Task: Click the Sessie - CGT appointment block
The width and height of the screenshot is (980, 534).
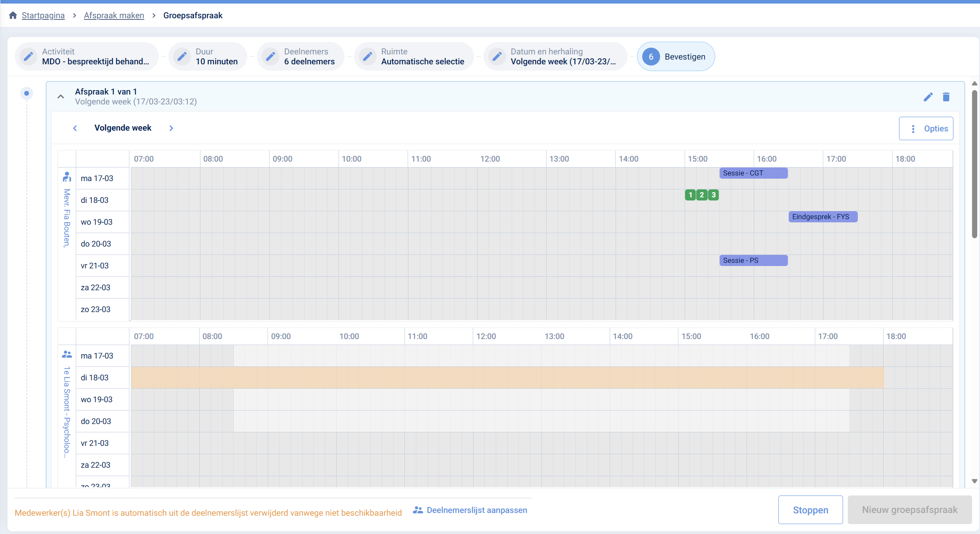Action: 753,173
